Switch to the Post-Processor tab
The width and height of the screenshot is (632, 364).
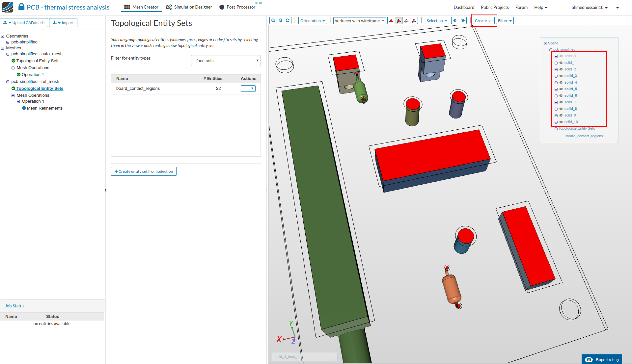[237, 7]
